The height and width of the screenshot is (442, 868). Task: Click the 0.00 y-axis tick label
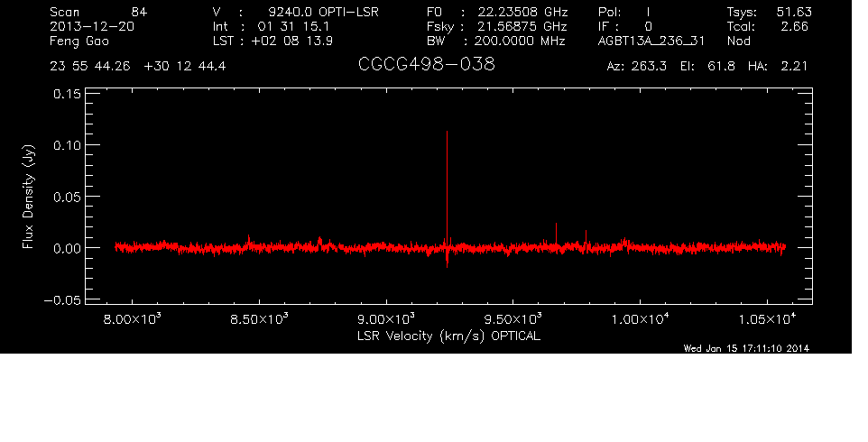(67, 248)
